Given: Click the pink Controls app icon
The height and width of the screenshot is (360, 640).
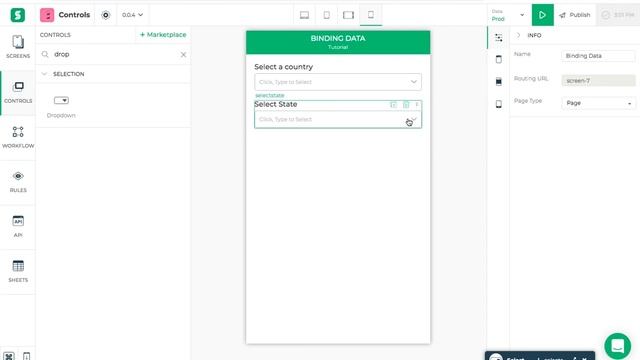Looking at the screenshot, I should coord(47,15).
